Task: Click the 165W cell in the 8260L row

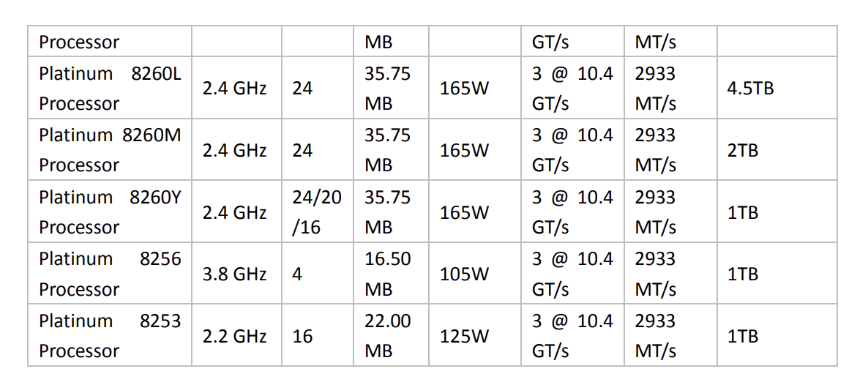Action: 464,89
